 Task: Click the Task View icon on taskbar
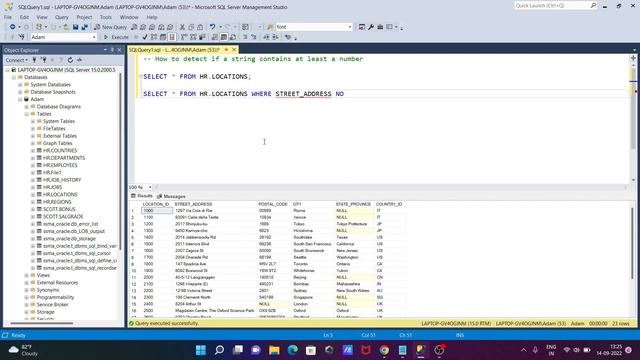pyautogui.click(x=238, y=350)
